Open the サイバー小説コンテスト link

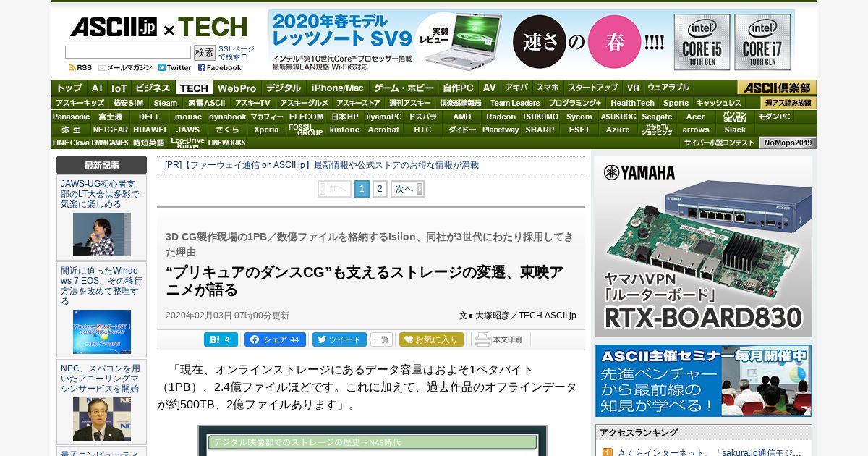coord(719,143)
